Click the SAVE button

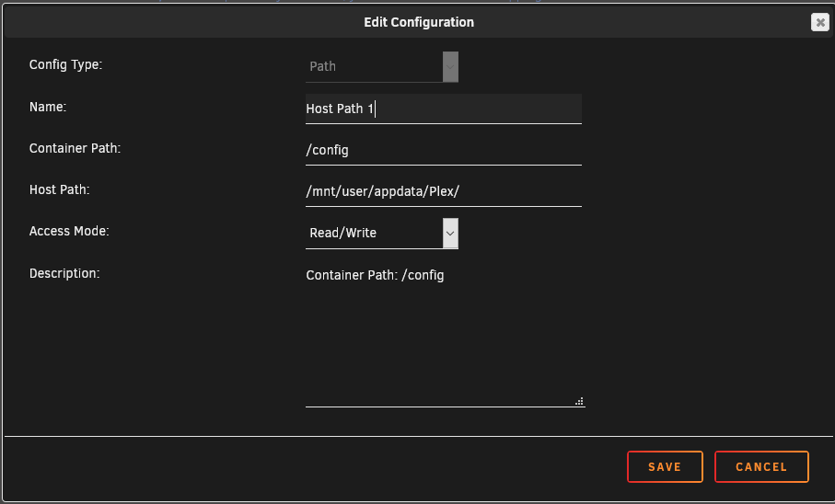click(x=665, y=466)
